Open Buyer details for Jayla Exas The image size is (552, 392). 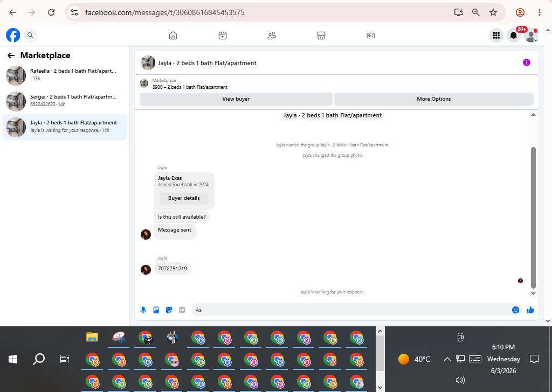pyautogui.click(x=184, y=198)
